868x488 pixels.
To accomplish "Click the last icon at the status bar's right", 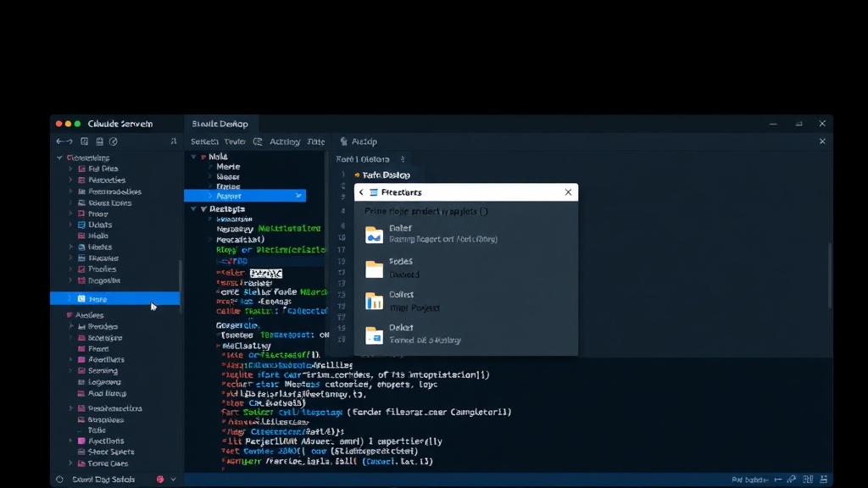I will click(x=824, y=480).
